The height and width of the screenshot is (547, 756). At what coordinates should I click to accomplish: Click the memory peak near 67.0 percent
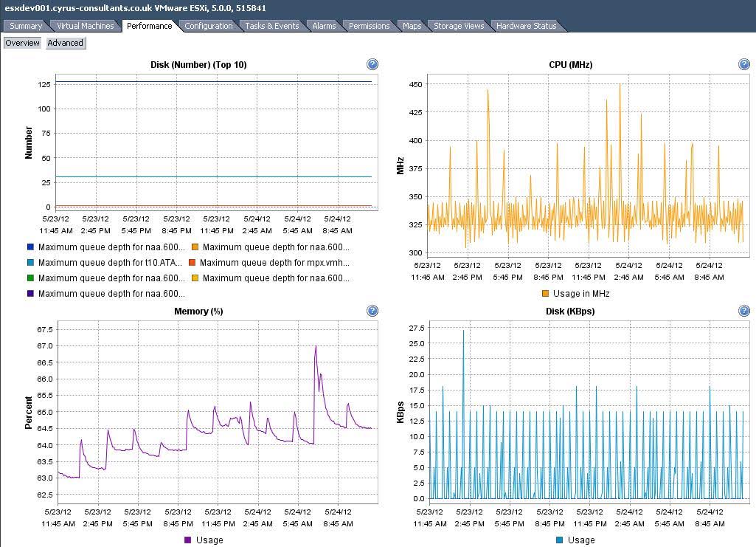tap(316, 346)
